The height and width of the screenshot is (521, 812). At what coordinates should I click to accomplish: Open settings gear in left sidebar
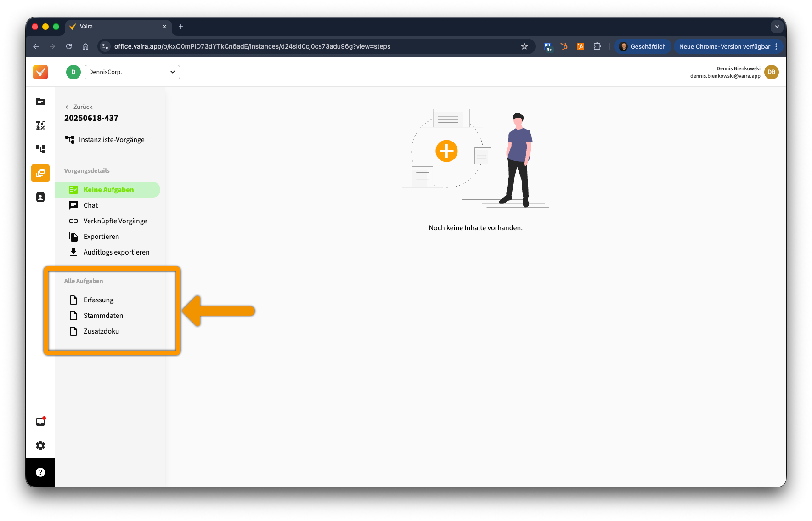point(40,446)
